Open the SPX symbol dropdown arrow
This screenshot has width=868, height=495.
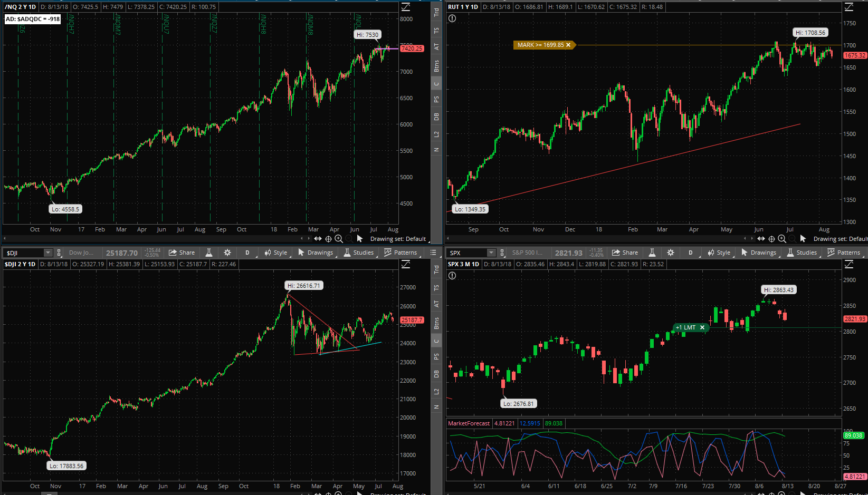coord(491,253)
